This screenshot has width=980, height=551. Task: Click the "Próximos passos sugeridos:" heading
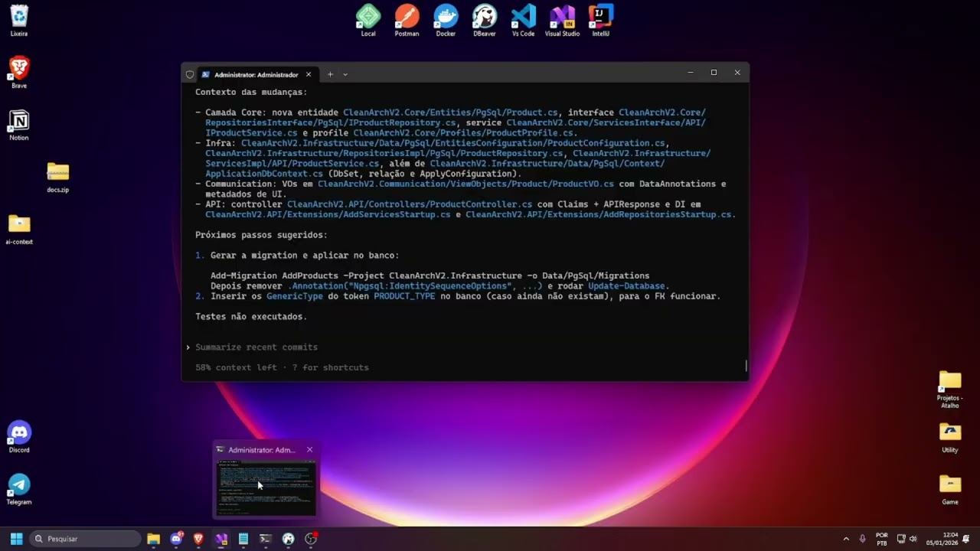pyautogui.click(x=261, y=235)
